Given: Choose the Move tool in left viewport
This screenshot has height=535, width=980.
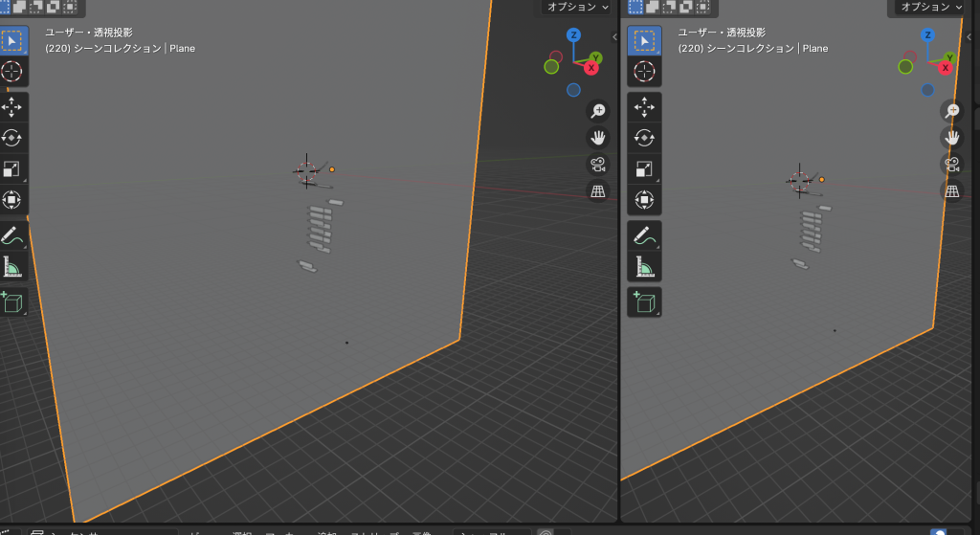Looking at the screenshot, I should (11, 107).
